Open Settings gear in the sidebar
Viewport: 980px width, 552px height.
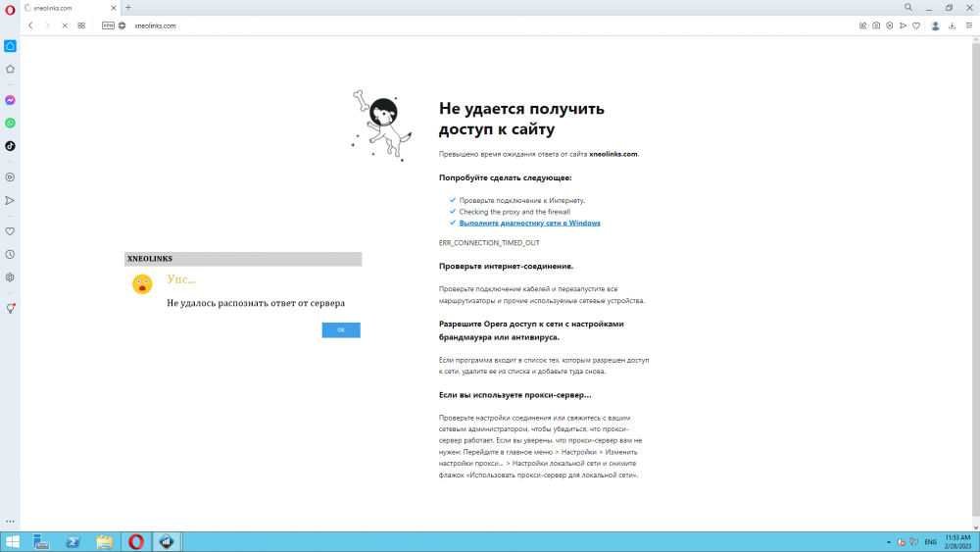[x=10, y=277]
